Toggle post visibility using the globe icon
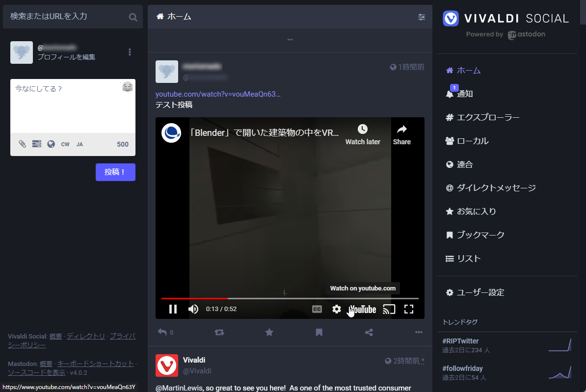 [x=51, y=144]
